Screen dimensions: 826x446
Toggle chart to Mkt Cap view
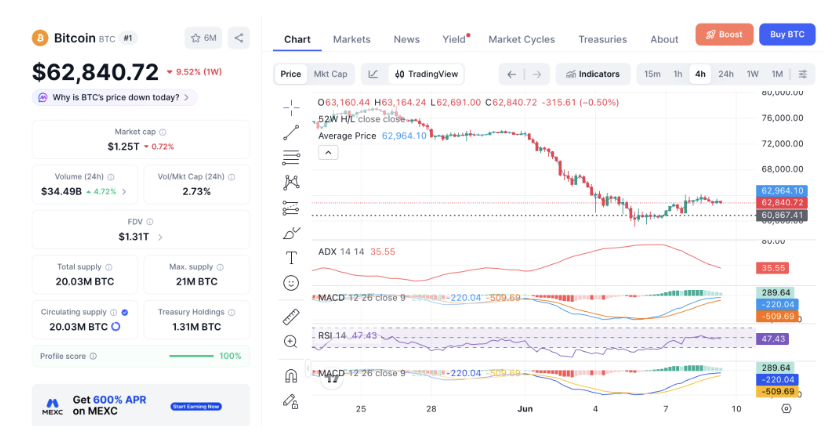pos(330,74)
